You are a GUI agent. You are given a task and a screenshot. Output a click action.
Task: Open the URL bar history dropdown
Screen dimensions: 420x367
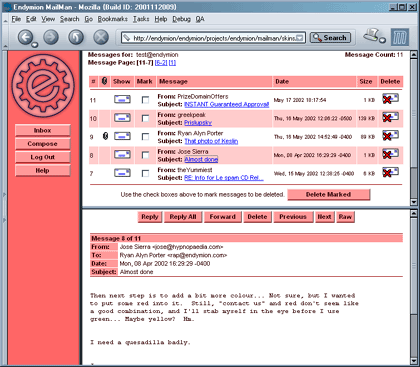click(x=300, y=38)
